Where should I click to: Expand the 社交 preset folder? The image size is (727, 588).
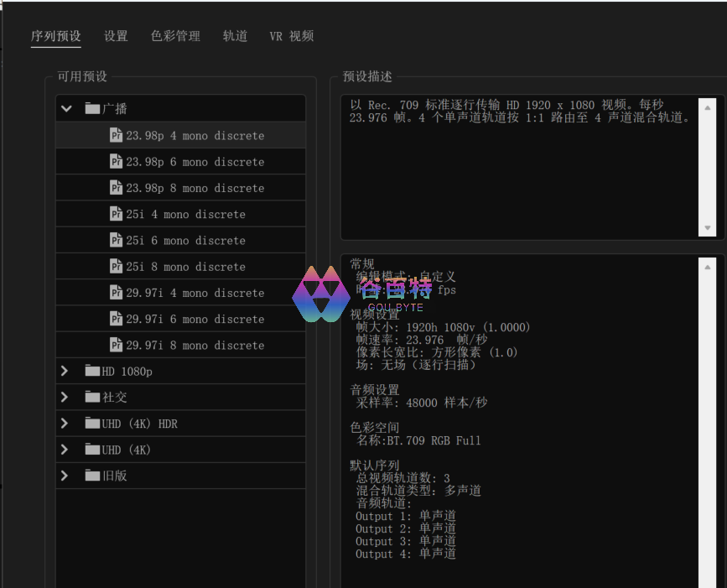[x=65, y=397]
